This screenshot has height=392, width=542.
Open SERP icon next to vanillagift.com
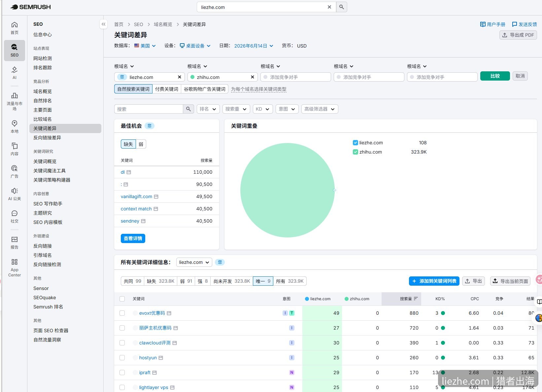[x=156, y=196]
